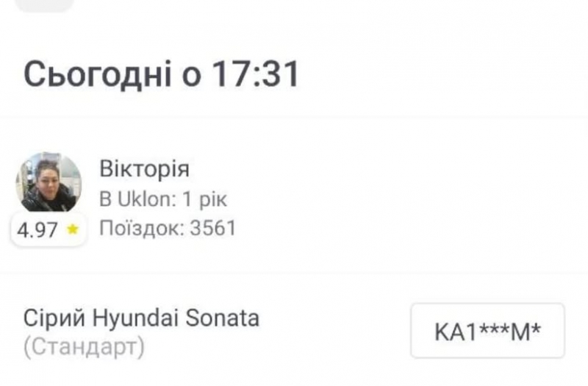The height and width of the screenshot is (386, 588).
Task: Click the yellow rating star icon
Action: [72, 229]
